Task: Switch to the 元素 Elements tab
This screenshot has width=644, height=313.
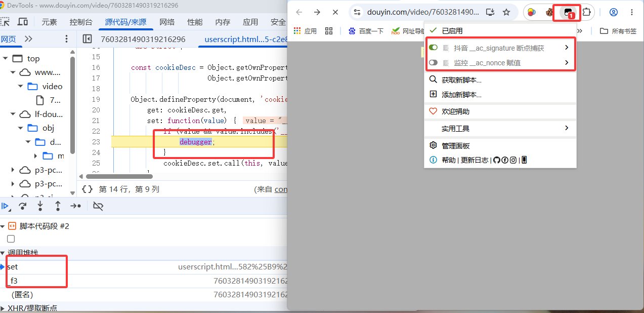Action: (x=49, y=22)
